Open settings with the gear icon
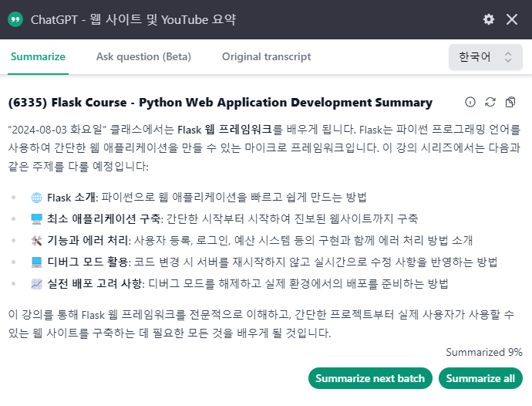532x406 pixels. click(489, 19)
